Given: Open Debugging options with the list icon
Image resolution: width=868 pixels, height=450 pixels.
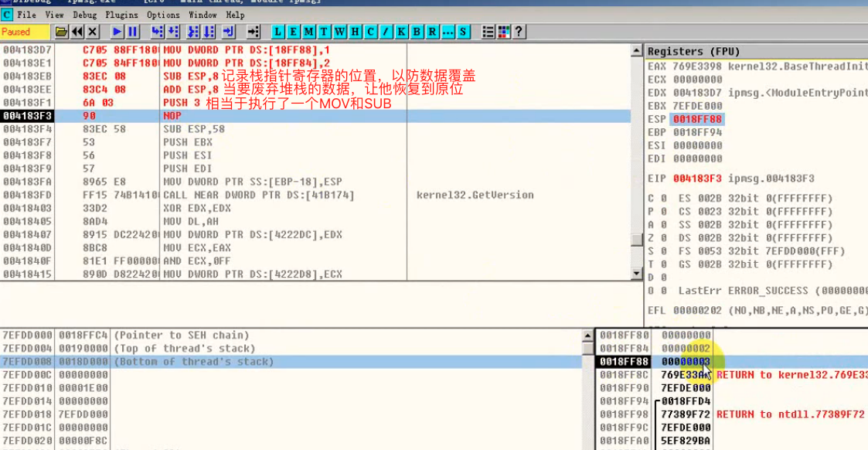Looking at the screenshot, I should coord(488,32).
